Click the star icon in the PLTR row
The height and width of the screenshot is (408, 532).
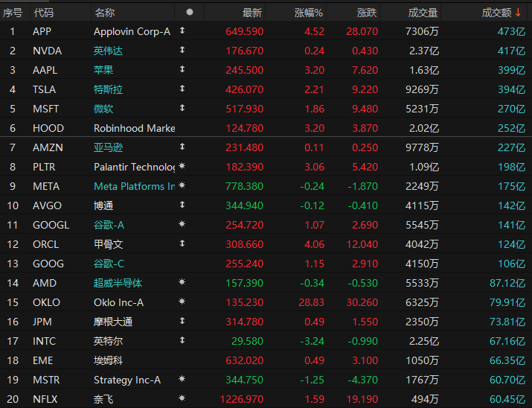coord(182,166)
